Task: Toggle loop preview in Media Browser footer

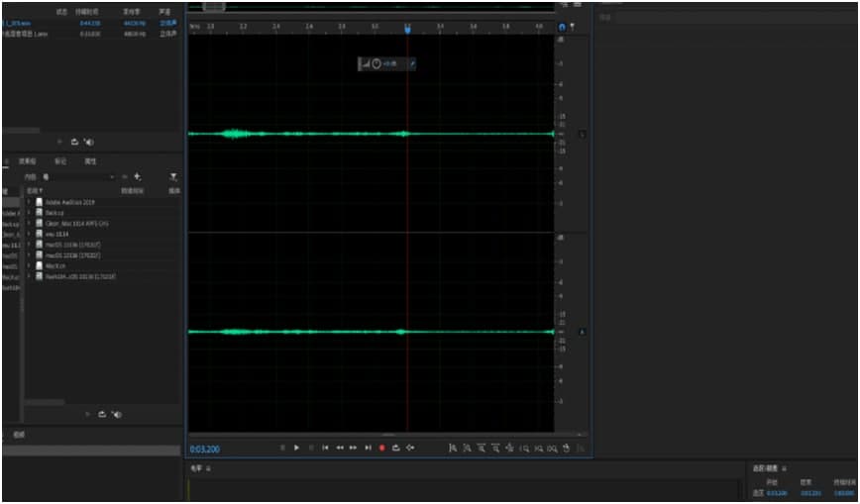Action: (102, 415)
